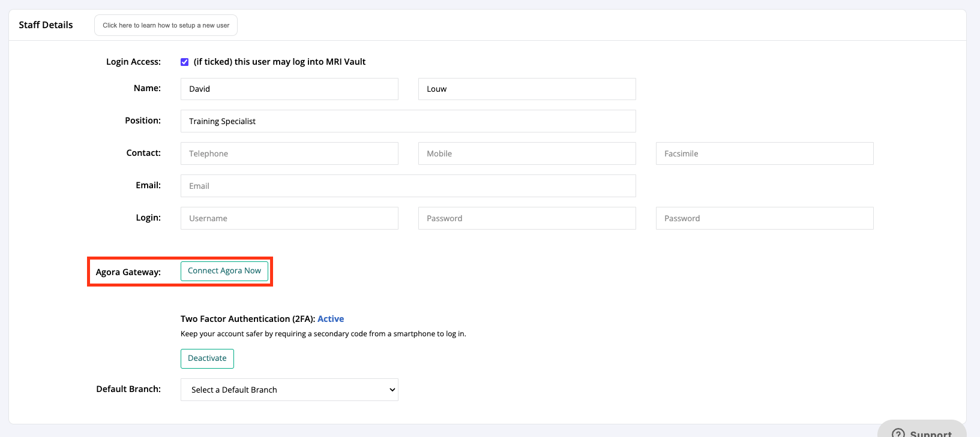This screenshot has width=980, height=437.
Task: Untick the Login Access checkbox
Action: click(185, 62)
